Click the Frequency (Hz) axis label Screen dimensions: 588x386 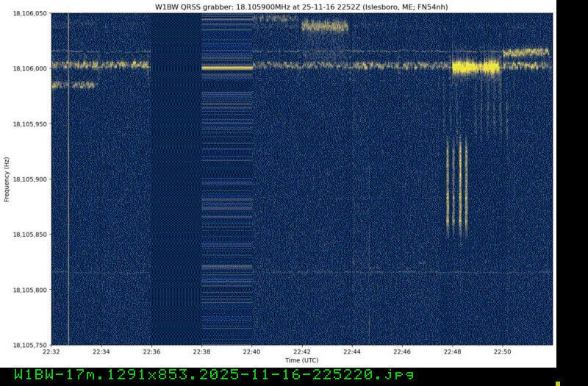[7, 179]
